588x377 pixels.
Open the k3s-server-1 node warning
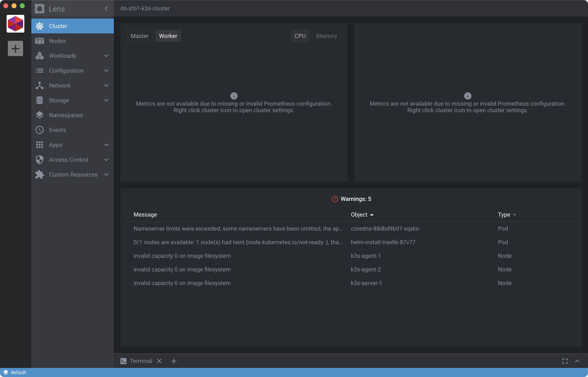pos(351,283)
